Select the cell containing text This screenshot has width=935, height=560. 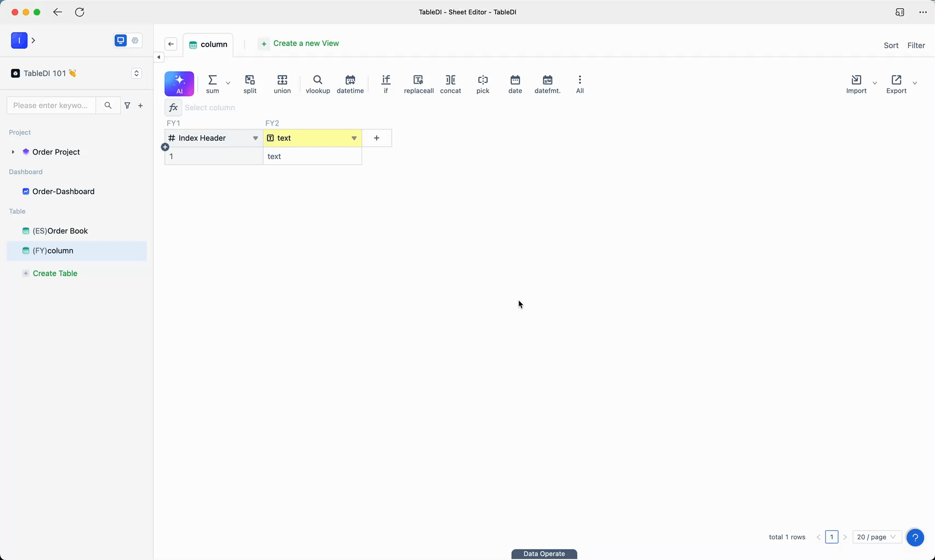312,156
